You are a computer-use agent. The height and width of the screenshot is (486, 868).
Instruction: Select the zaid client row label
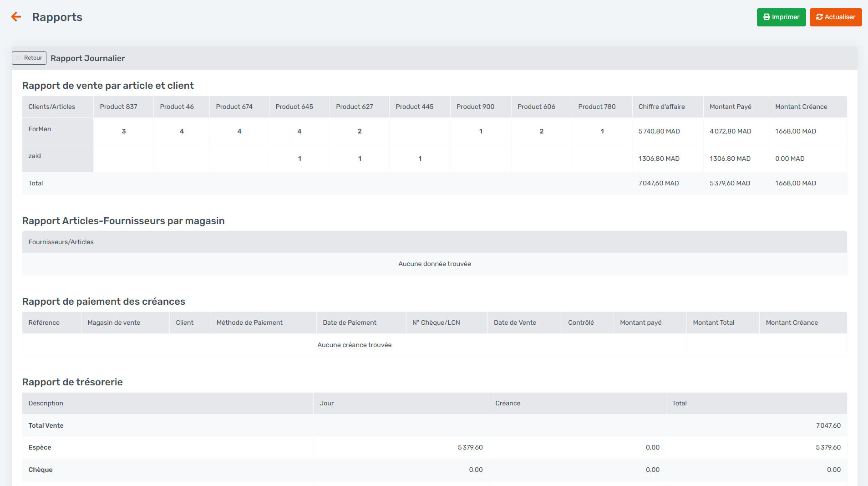tap(35, 156)
